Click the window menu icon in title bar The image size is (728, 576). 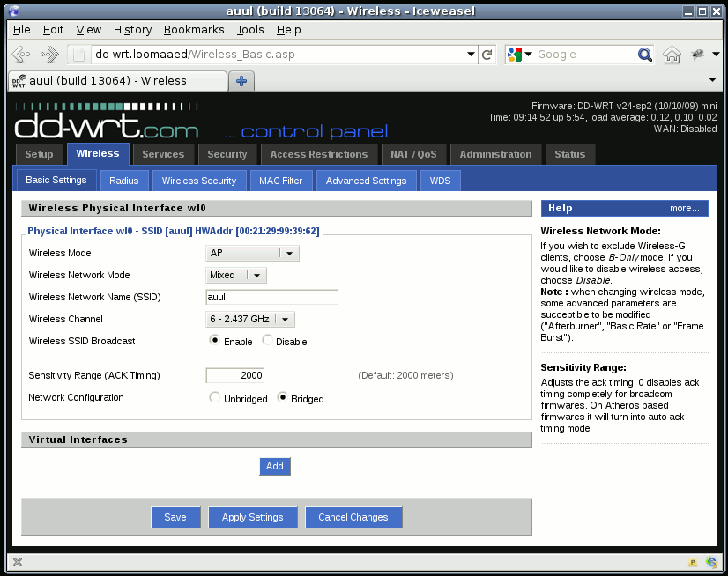[x=14, y=11]
